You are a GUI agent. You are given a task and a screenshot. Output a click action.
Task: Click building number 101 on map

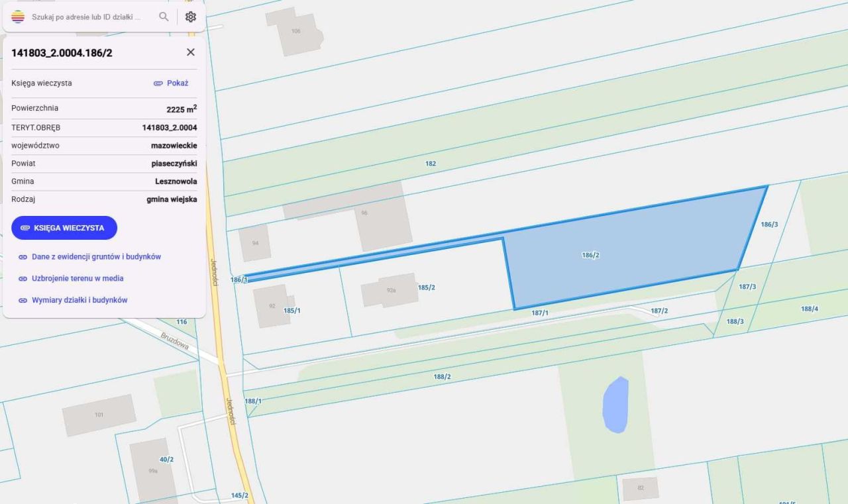(x=99, y=415)
